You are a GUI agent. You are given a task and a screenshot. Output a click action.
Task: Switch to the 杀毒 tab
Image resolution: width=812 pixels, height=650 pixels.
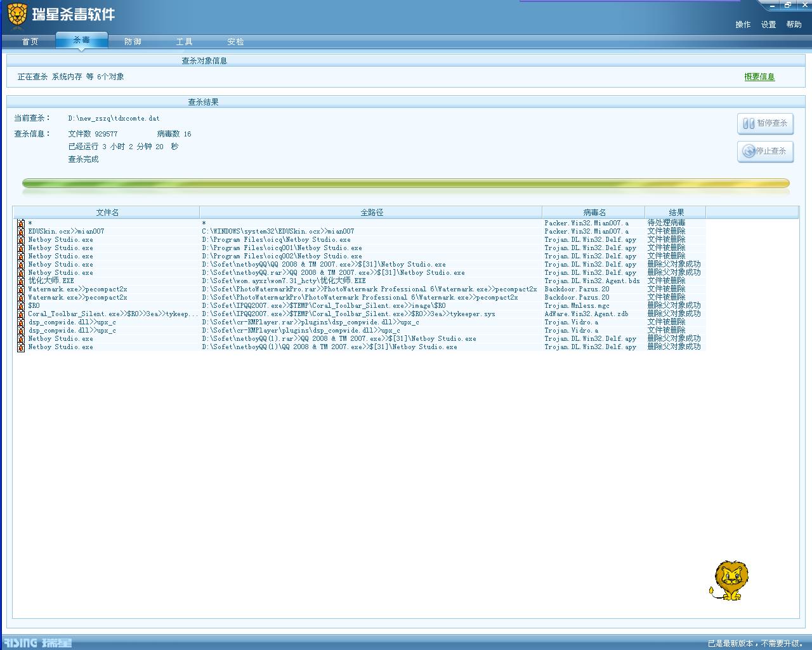[81, 40]
